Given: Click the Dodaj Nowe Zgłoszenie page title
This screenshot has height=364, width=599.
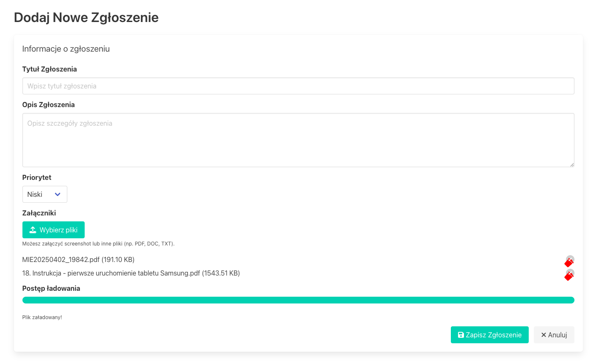Looking at the screenshot, I should [x=86, y=18].
